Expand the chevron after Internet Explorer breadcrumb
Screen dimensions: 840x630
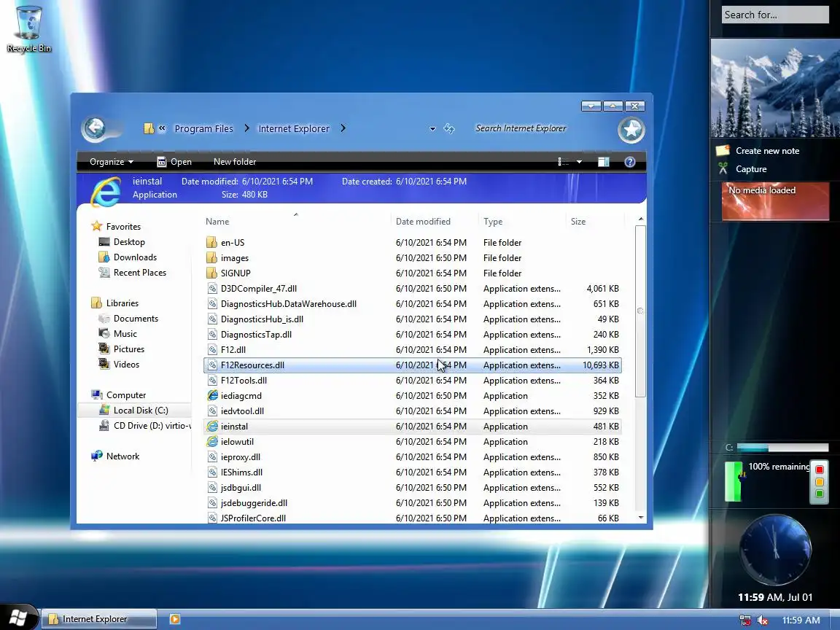click(343, 128)
